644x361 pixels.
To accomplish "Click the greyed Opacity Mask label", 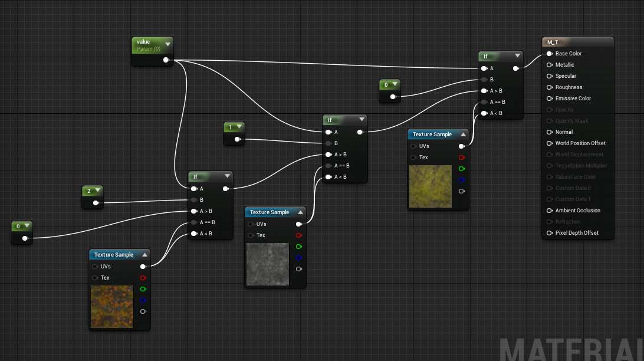I will [x=571, y=121].
